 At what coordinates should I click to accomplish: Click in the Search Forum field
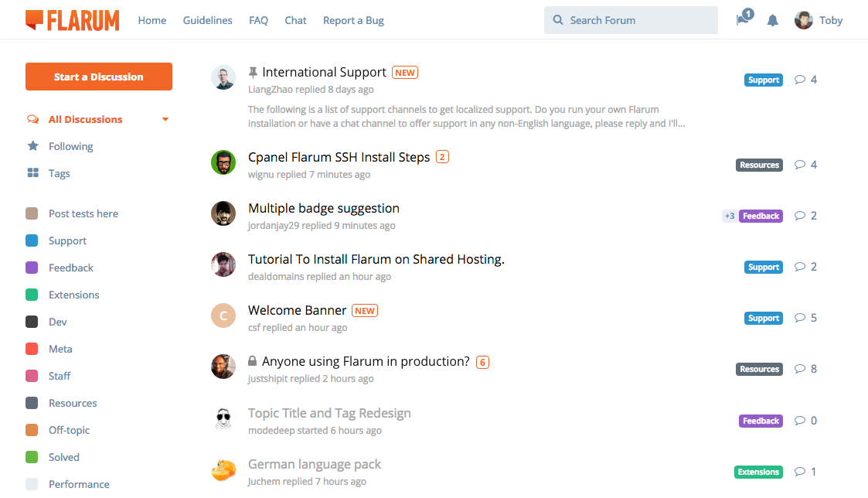click(631, 20)
